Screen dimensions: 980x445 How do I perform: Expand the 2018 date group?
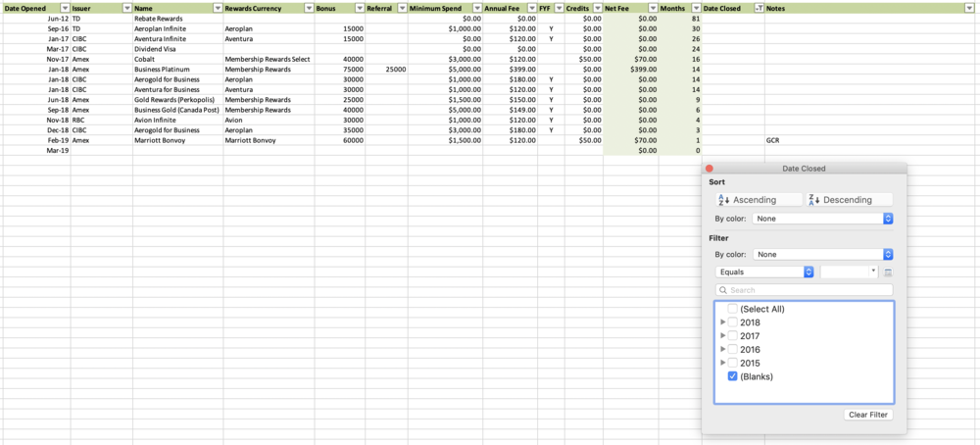coord(723,322)
